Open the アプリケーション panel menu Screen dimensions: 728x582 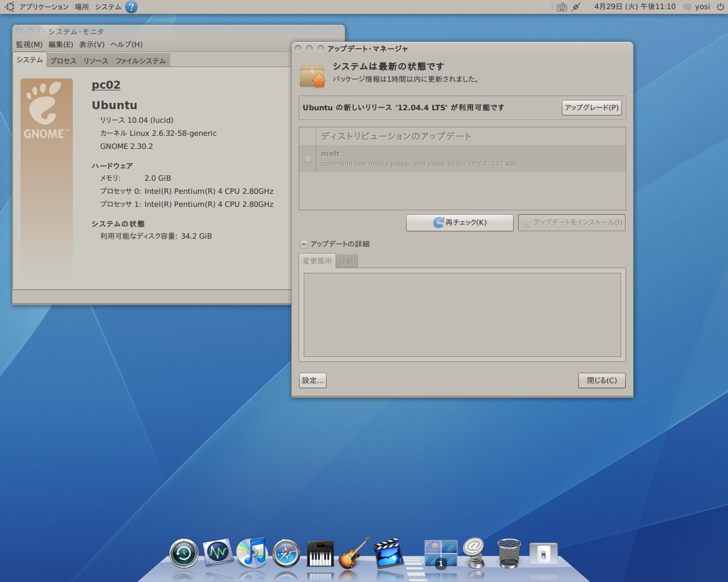point(44,7)
